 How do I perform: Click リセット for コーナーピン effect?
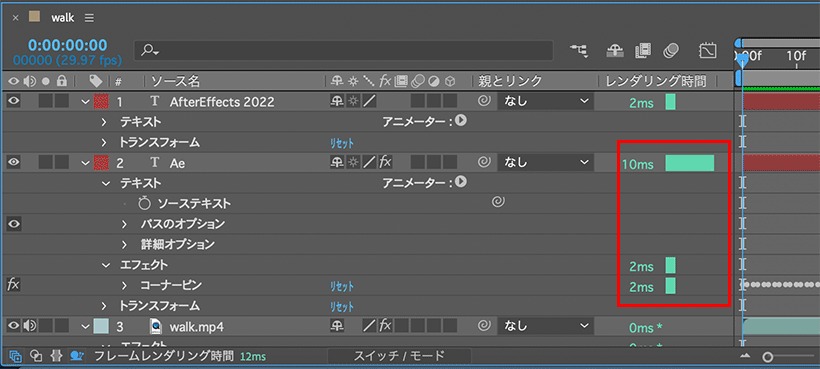(x=341, y=285)
